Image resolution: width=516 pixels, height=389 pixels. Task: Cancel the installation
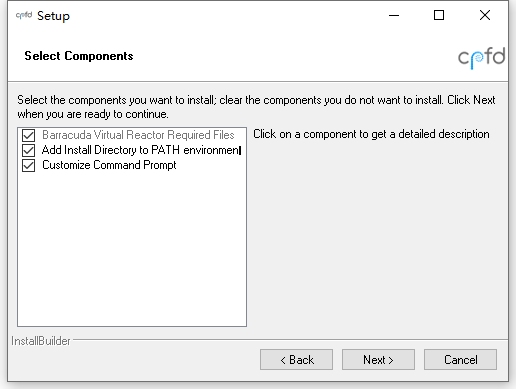pos(460,360)
